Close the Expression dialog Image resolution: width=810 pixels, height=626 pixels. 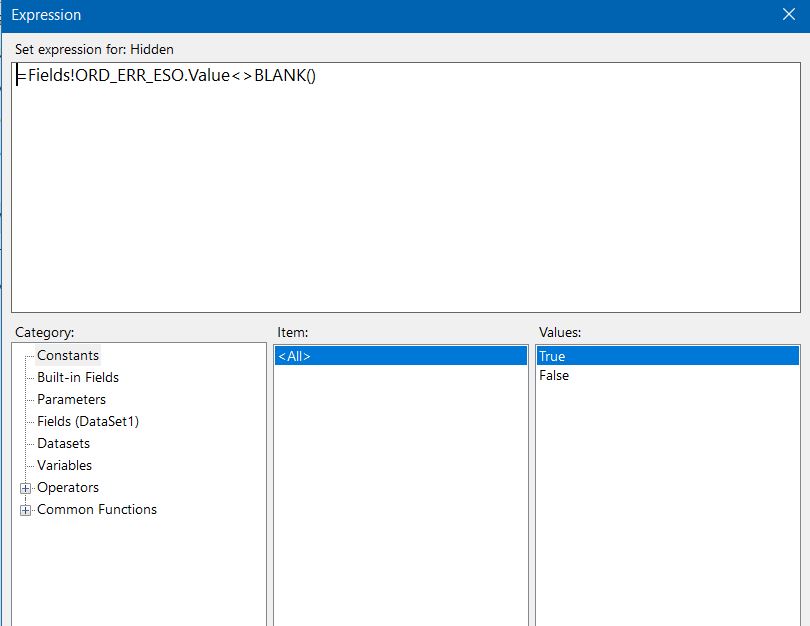(x=788, y=14)
